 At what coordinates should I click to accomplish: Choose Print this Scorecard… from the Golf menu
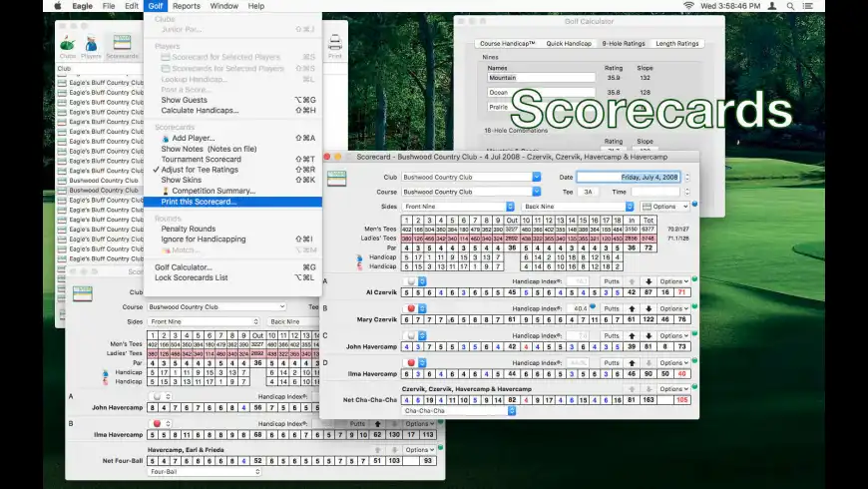(x=232, y=202)
